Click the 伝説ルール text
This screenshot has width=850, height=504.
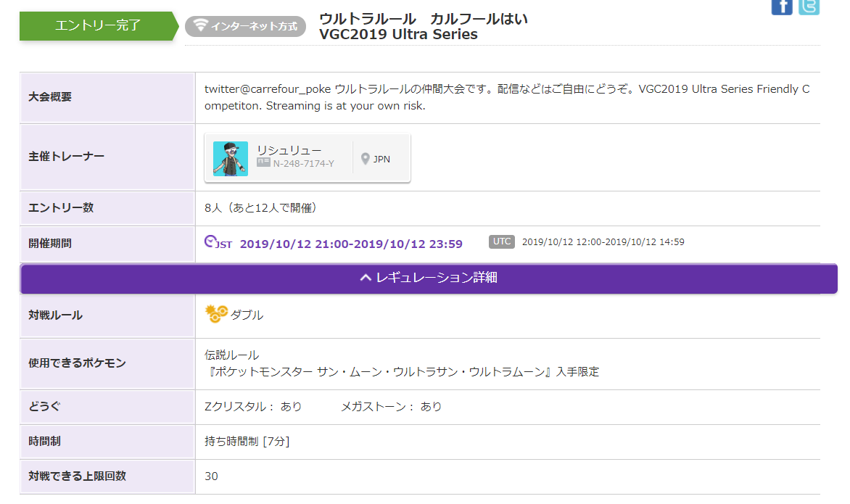click(x=231, y=355)
